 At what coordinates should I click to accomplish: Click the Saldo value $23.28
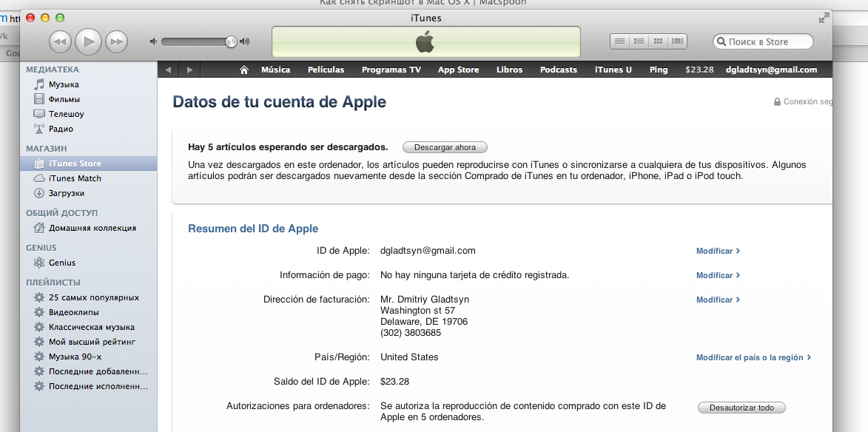pyautogui.click(x=394, y=382)
